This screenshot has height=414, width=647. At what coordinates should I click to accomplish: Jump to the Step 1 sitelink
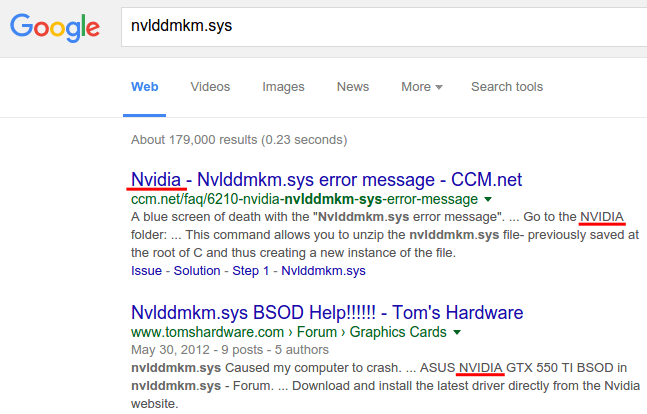250,271
